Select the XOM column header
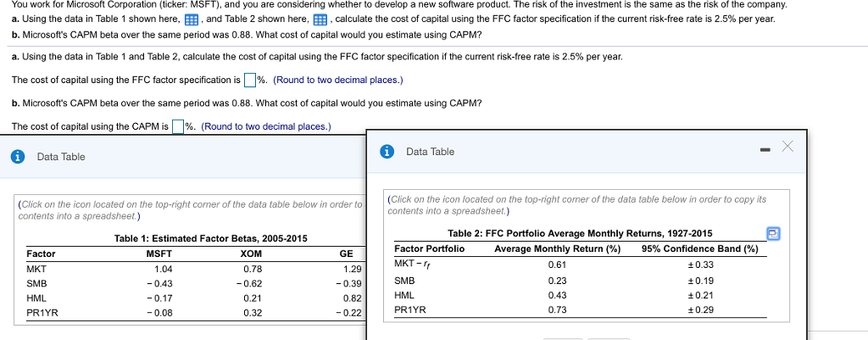Screen dimensions: 868x340 (x=251, y=254)
